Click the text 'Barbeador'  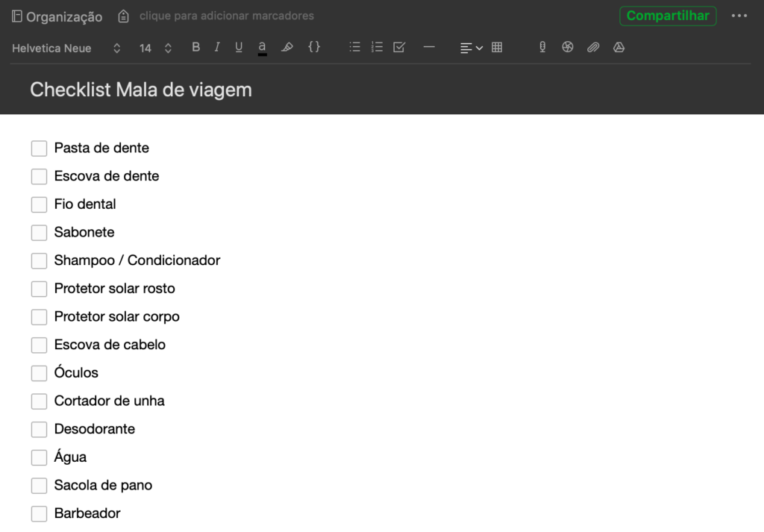pyautogui.click(x=87, y=513)
